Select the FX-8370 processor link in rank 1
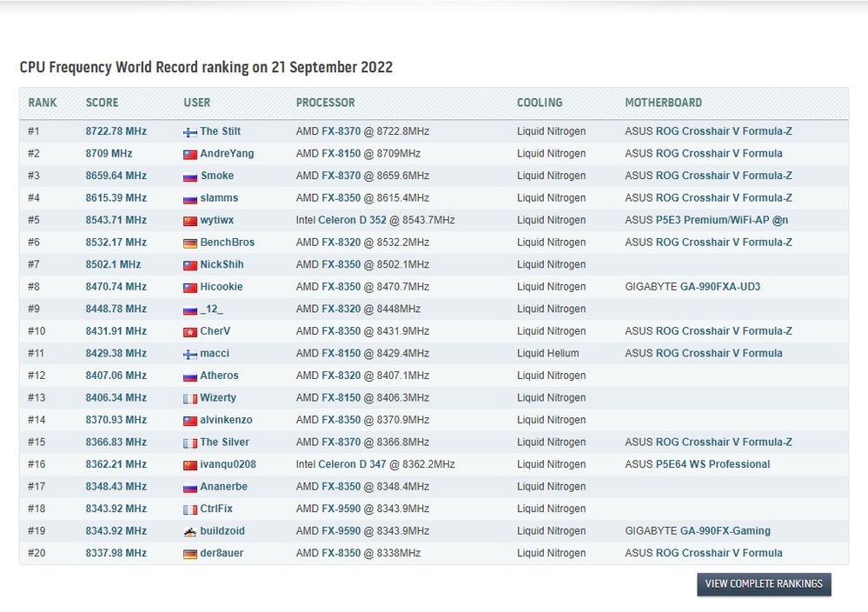Screen dimensions: 868x612 tap(341, 131)
